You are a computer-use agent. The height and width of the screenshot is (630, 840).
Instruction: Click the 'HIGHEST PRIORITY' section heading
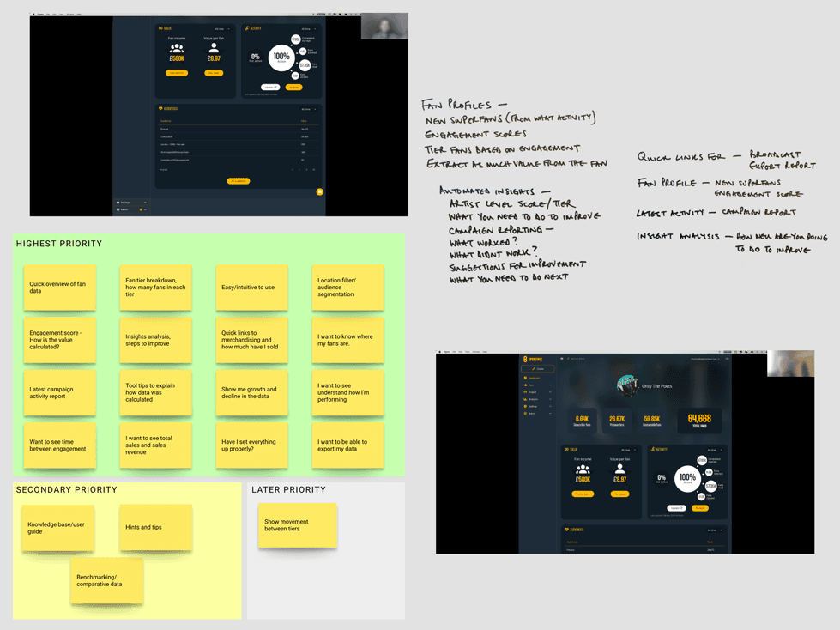point(59,244)
